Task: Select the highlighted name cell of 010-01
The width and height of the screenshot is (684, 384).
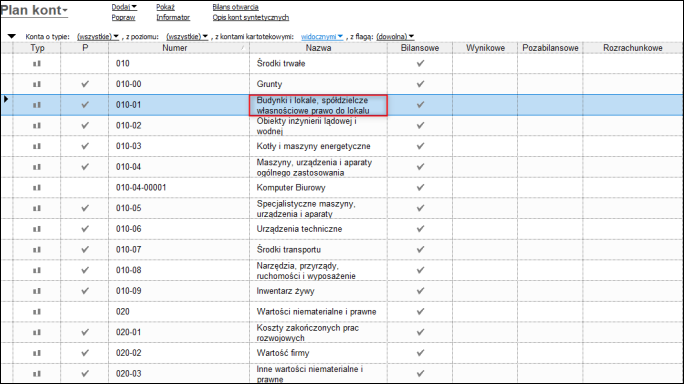Action: (318, 105)
